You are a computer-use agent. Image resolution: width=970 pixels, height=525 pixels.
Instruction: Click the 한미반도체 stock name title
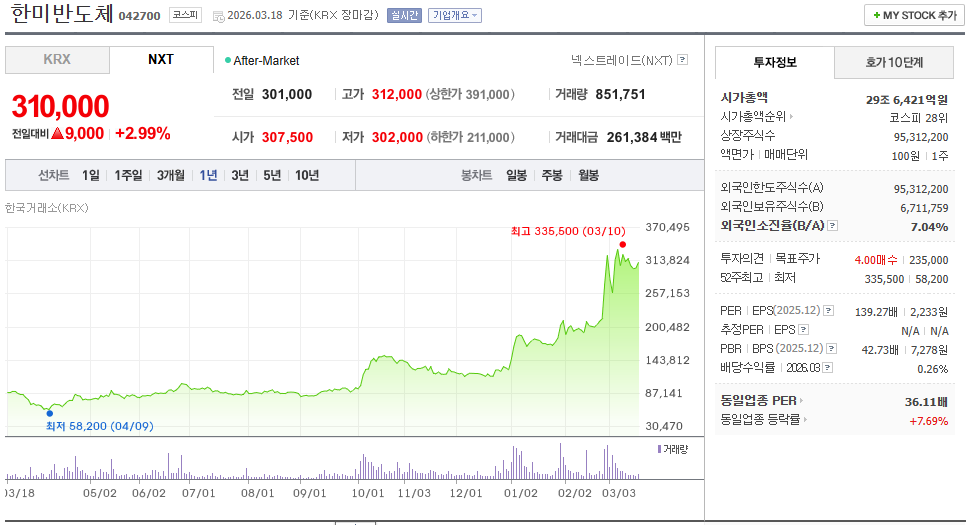[62, 14]
